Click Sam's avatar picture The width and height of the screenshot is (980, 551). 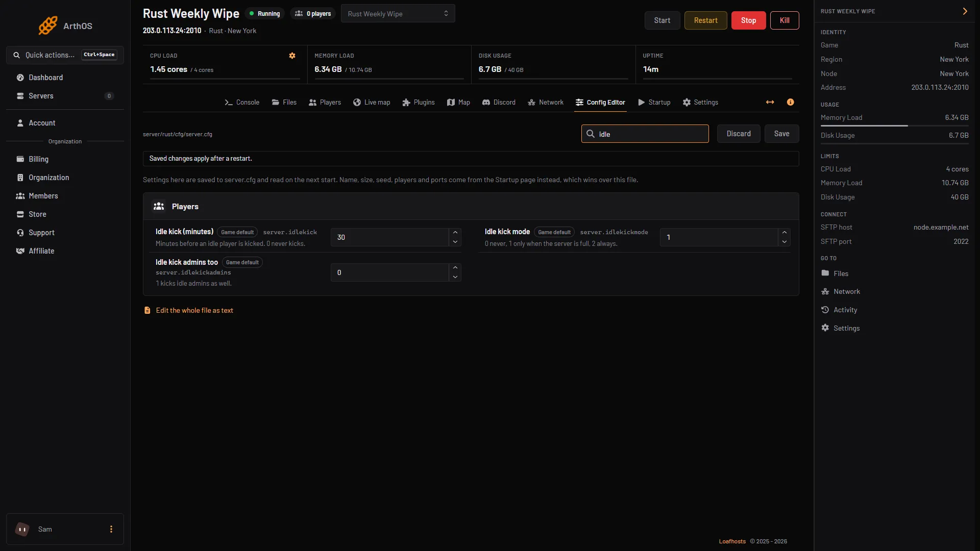point(22,529)
